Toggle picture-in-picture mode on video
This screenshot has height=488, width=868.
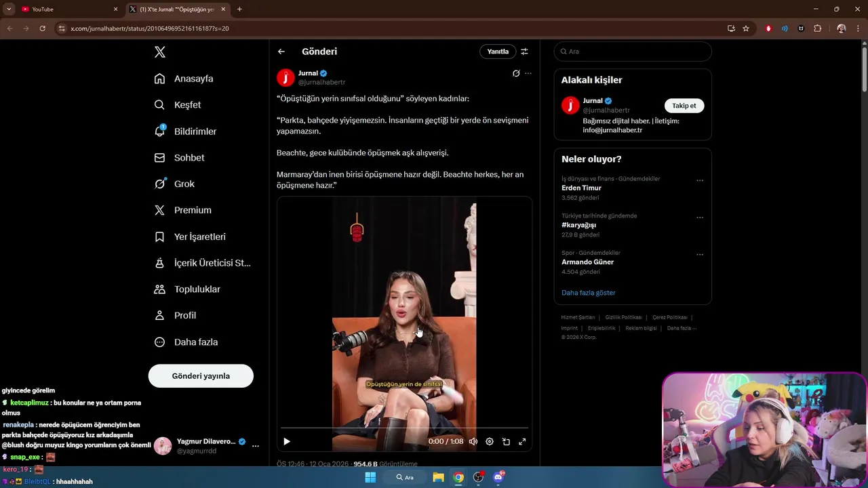coord(506,441)
